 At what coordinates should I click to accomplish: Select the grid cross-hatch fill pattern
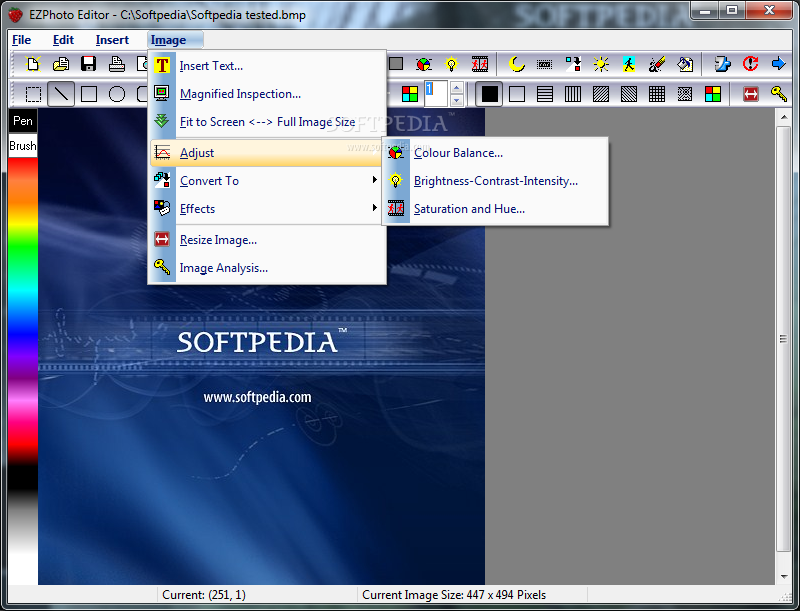[657, 94]
